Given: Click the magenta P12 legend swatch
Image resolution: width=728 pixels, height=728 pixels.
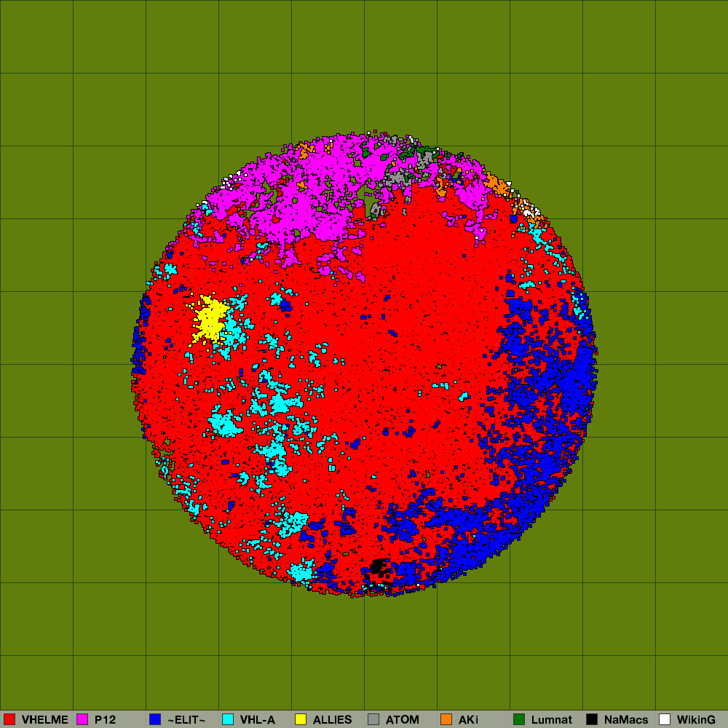Looking at the screenshot, I should [82, 719].
